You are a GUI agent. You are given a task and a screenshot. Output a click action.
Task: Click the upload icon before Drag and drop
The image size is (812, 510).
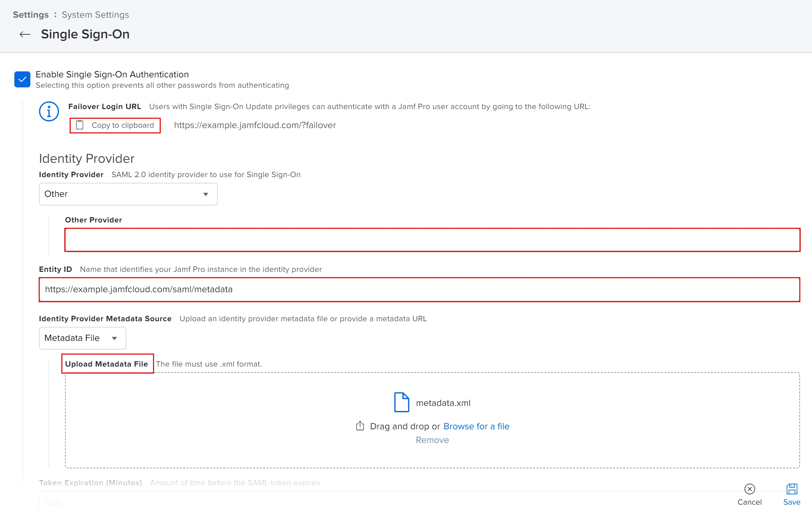[x=360, y=426]
